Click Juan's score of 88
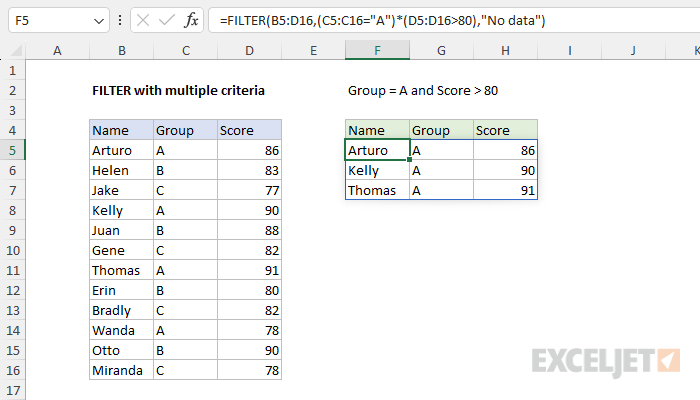This screenshot has width=700, height=400. [x=250, y=230]
